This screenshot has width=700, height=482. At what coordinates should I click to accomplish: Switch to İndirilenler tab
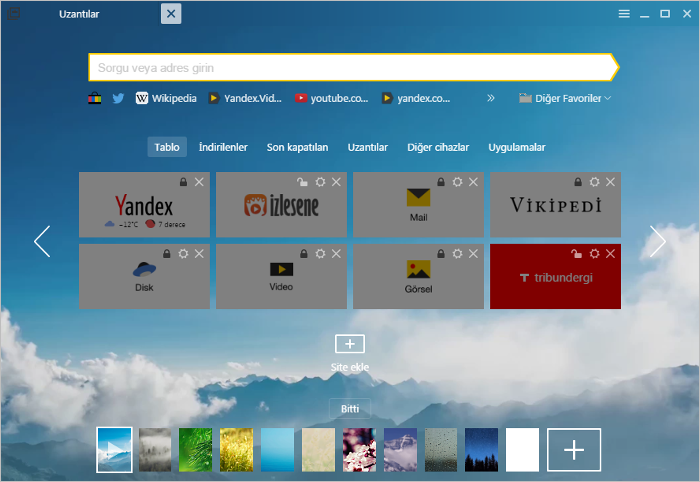[x=223, y=147]
